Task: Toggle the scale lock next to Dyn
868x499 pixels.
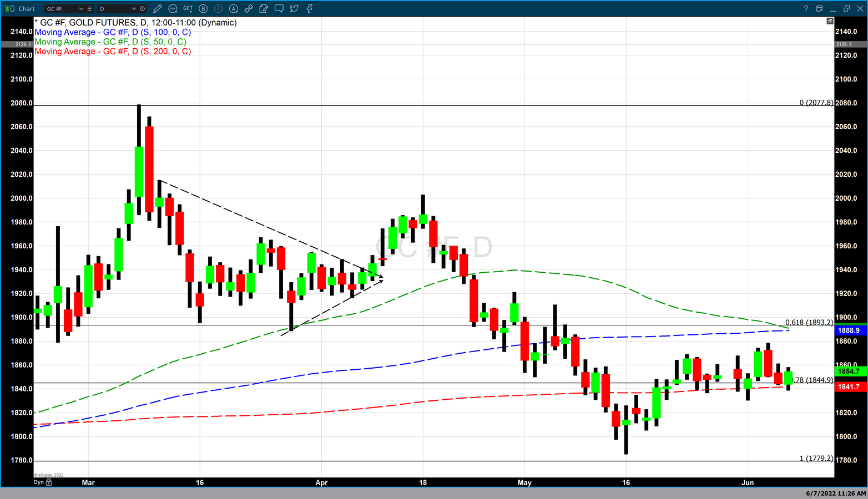Action: [x=49, y=482]
